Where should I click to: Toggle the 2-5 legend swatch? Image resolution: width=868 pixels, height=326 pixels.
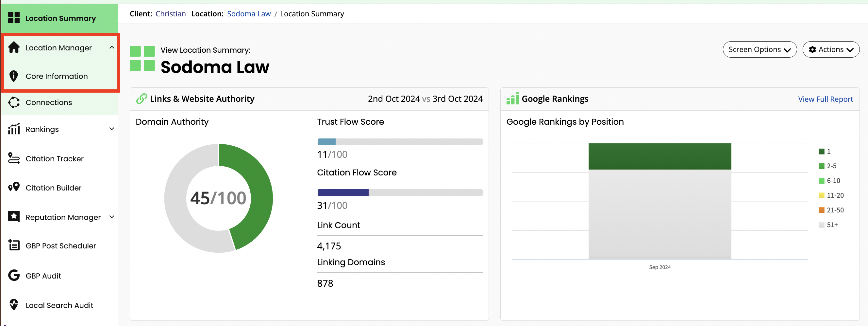point(821,166)
